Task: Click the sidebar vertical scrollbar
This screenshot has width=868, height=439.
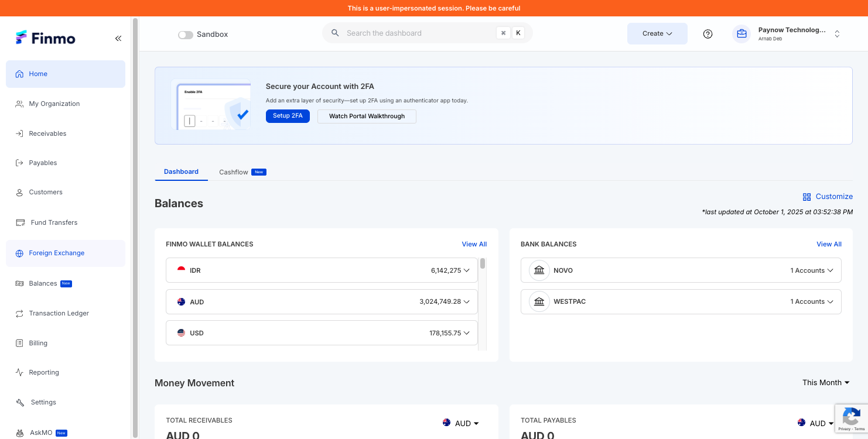Action: 135,227
